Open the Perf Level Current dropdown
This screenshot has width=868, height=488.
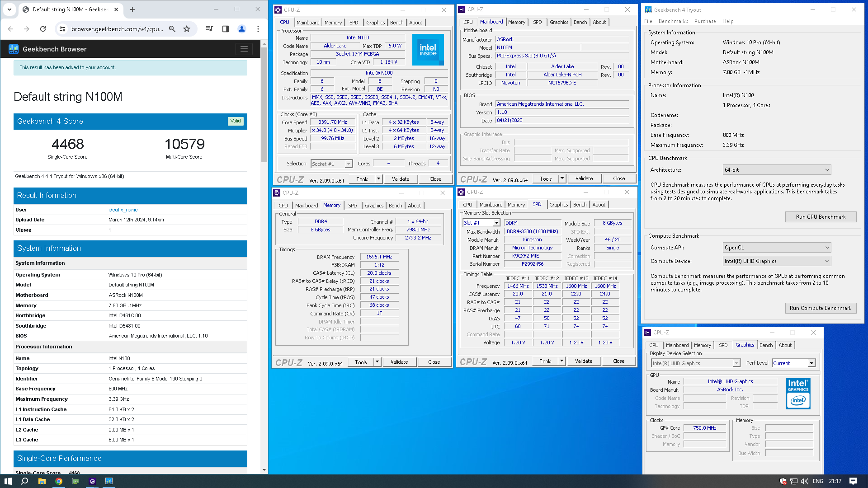pyautogui.click(x=793, y=363)
